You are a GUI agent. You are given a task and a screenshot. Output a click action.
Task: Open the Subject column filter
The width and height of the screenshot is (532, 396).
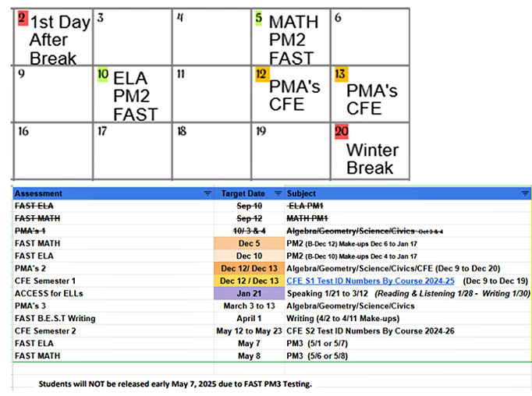pos(524,193)
